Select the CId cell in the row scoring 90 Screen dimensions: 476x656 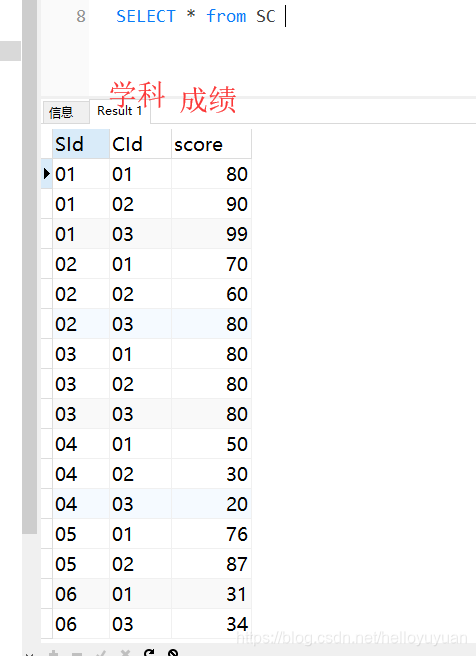tap(140, 204)
